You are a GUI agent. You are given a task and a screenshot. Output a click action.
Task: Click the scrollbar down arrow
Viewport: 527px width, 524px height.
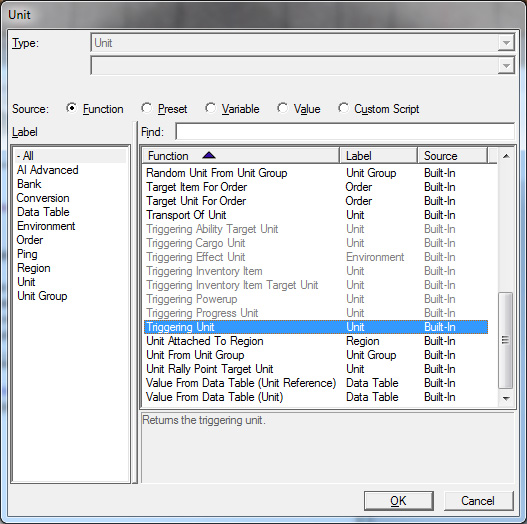pos(506,398)
